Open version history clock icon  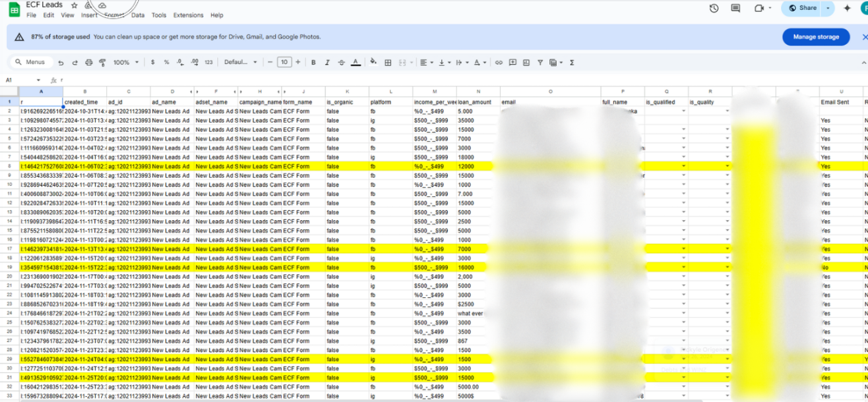tap(714, 8)
